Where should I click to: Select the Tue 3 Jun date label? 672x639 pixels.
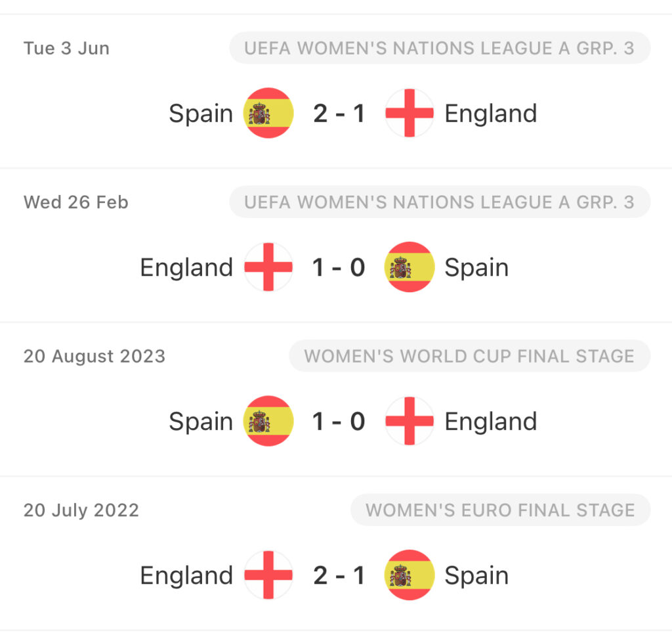(66, 48)
